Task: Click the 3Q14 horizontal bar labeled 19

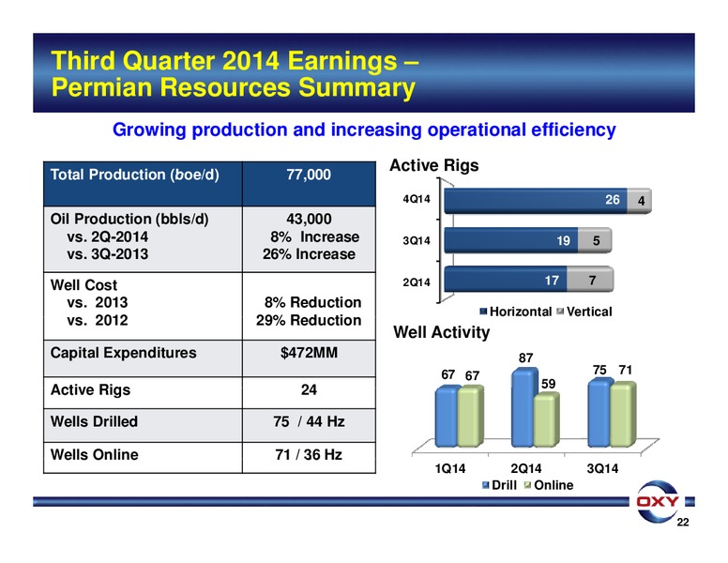Action: (511, 240)
